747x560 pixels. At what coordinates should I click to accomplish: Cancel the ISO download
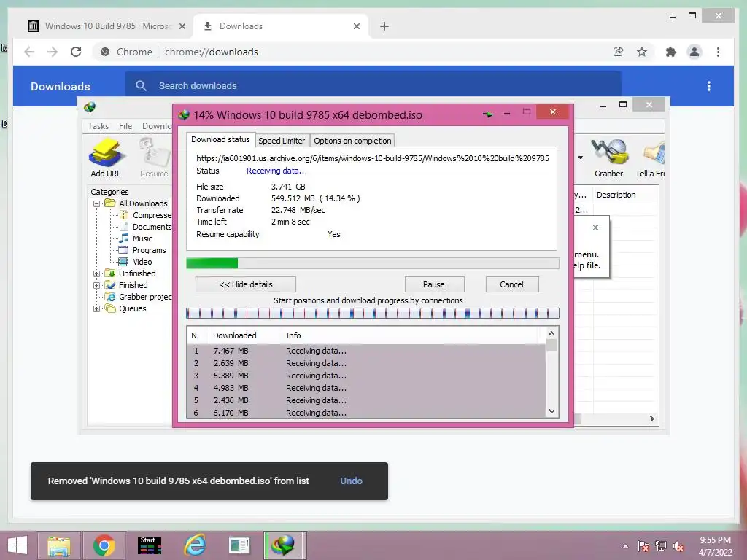click(x=512, y=284)
